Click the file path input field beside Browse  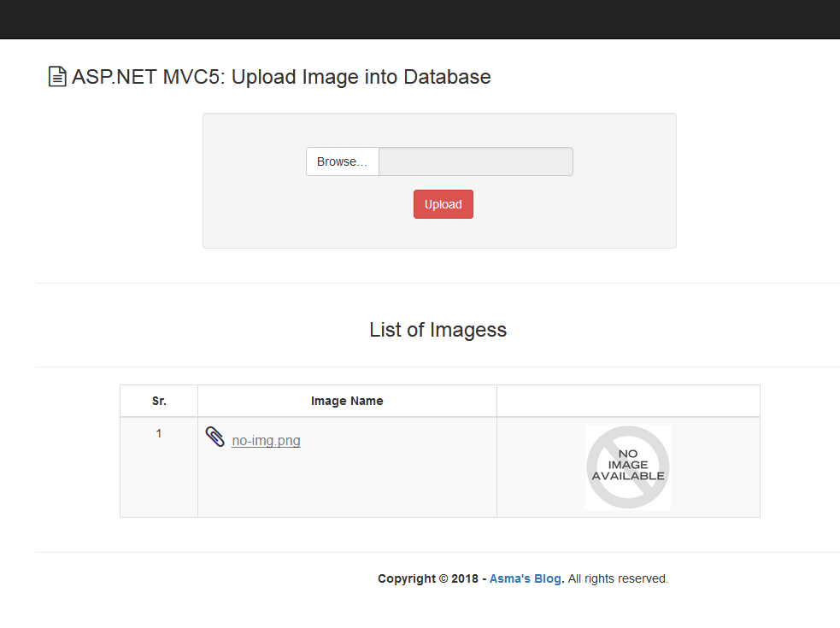click(475, 161)
